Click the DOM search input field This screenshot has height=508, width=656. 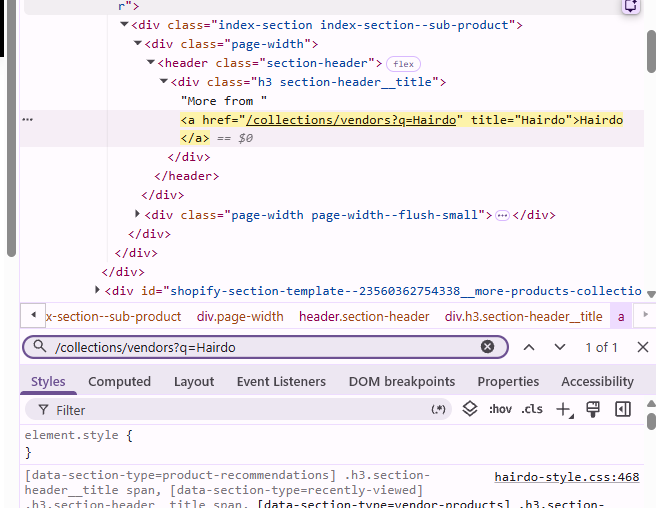(264, 347)
